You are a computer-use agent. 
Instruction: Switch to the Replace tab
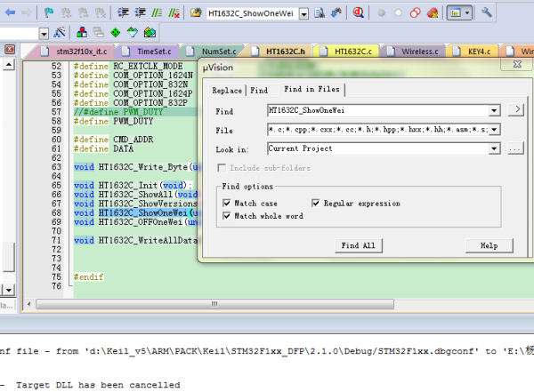227,90
